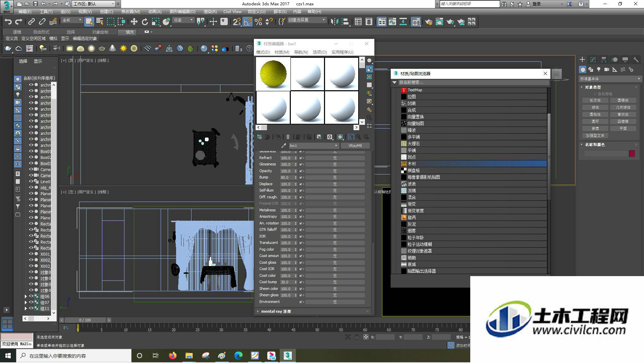Toggle visibility eye for Box01
The image size is (644, 363).
click(x=31, y=151)
